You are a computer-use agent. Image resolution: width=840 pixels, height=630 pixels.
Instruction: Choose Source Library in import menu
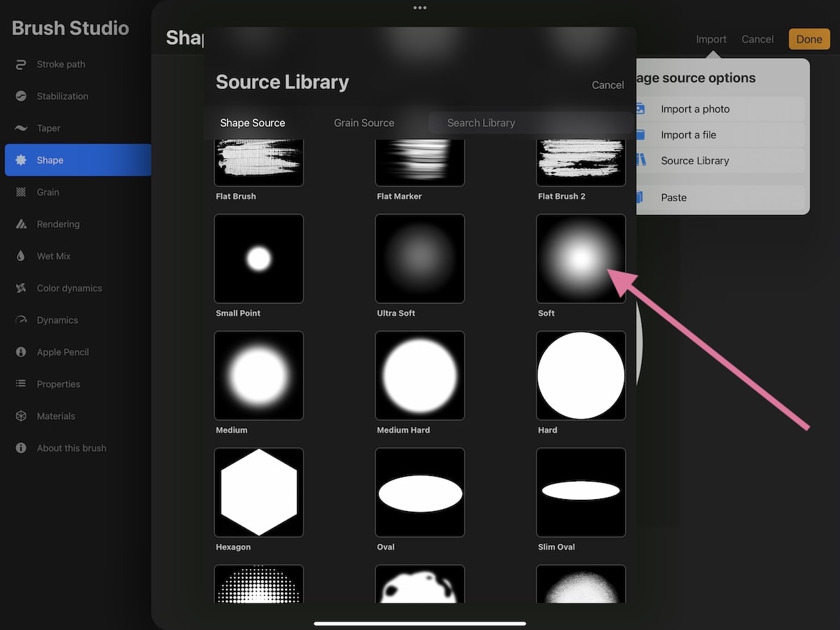tap(720, 160)
